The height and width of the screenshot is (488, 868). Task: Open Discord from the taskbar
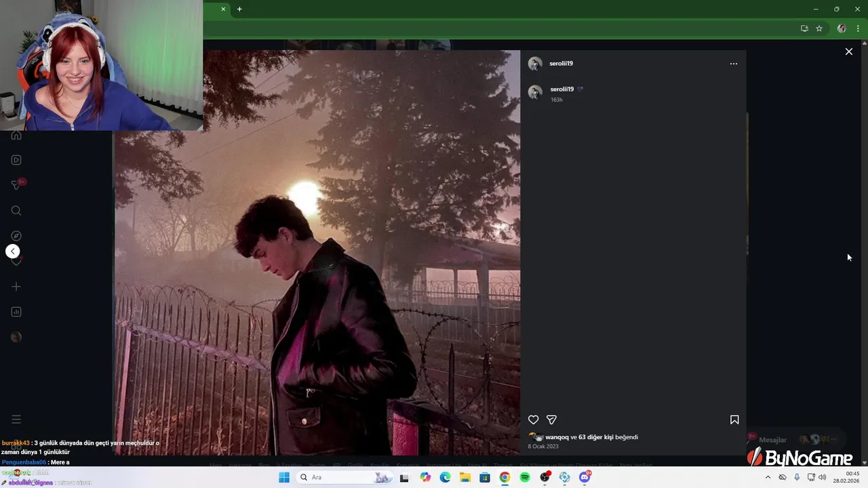[x=585, y=477]
